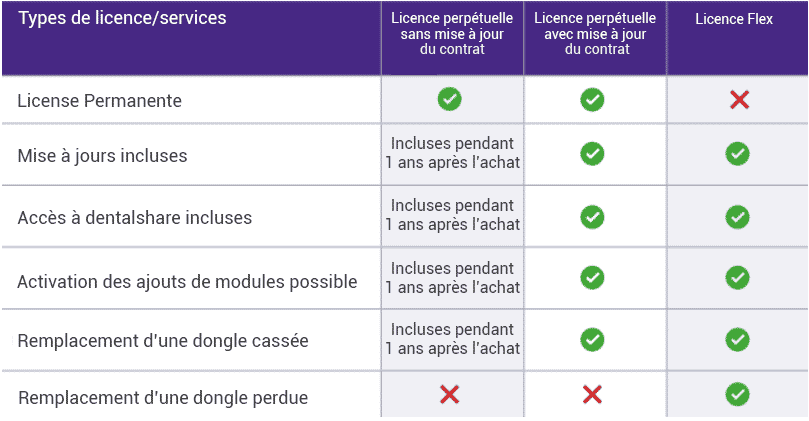The image size is (809, 421).
Task: Select the Licence Flex column header
Action: (734, 19)
